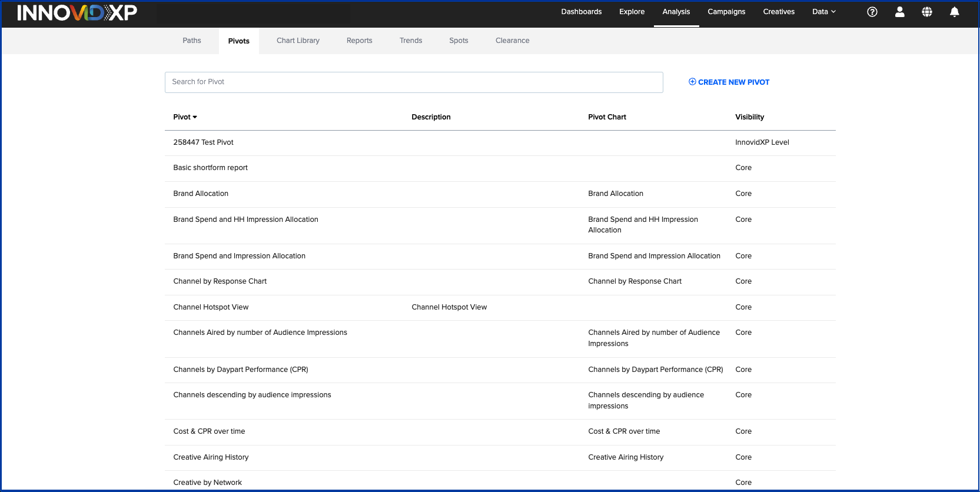
Task: Click Core visibility in Basic shortform report row
Action: (743, 168)
